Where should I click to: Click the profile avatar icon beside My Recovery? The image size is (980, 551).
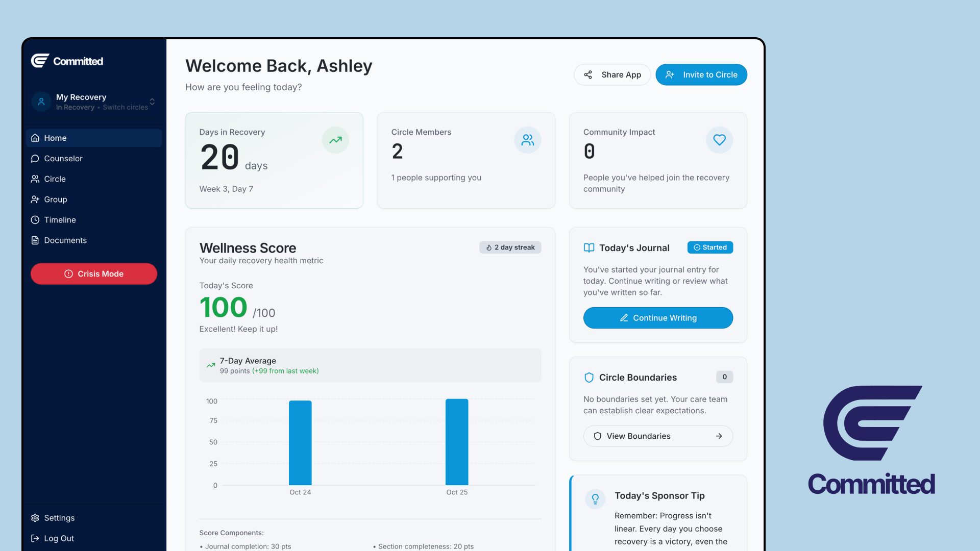coord(41,102)
